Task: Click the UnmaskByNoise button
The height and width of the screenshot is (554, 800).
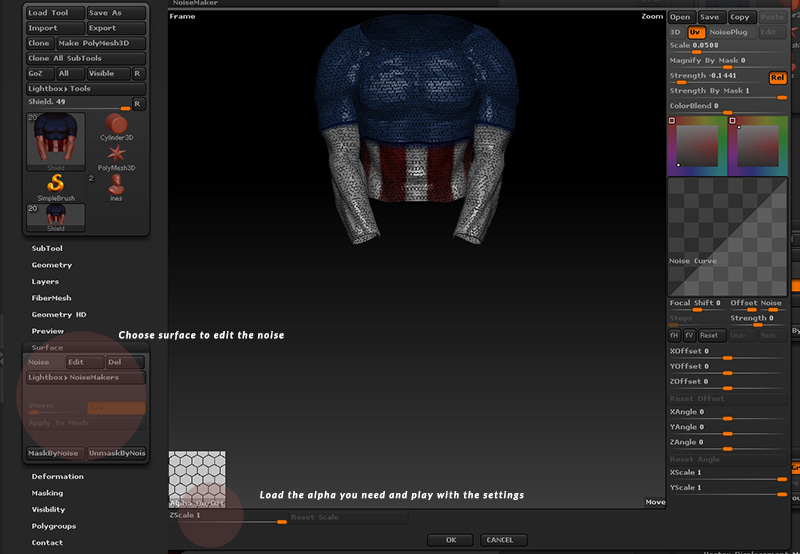Action: (116, 453)
